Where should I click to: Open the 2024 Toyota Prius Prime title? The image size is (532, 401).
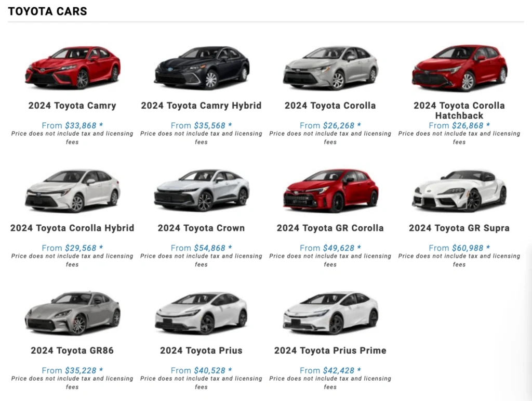point(330,351)
